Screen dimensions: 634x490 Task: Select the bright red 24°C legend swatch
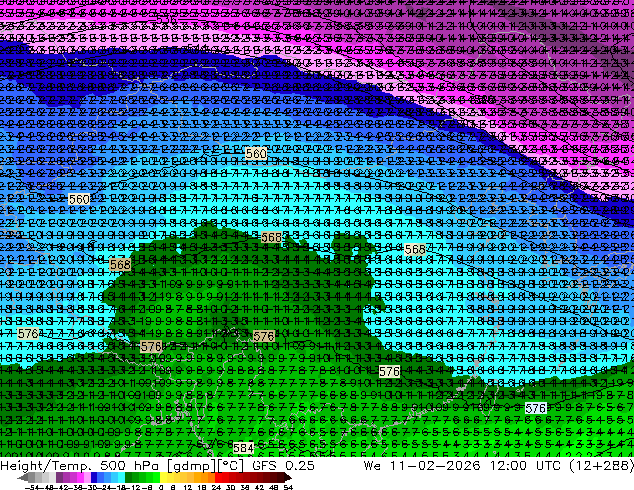pos(218,477)
